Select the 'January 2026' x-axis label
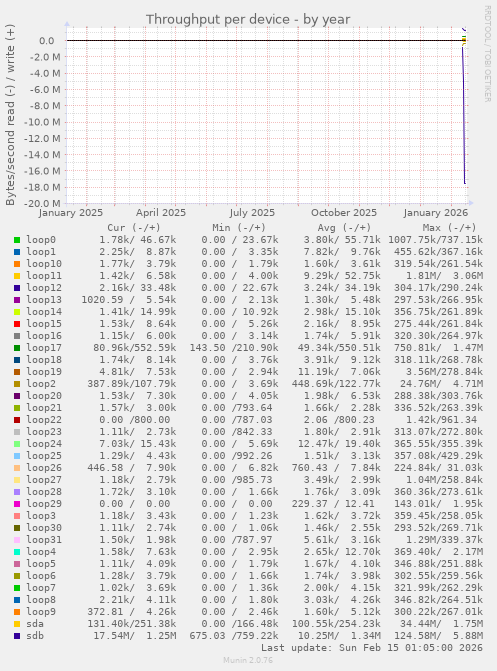The height and width of the screenshot is (671, 497). [436, 213]
